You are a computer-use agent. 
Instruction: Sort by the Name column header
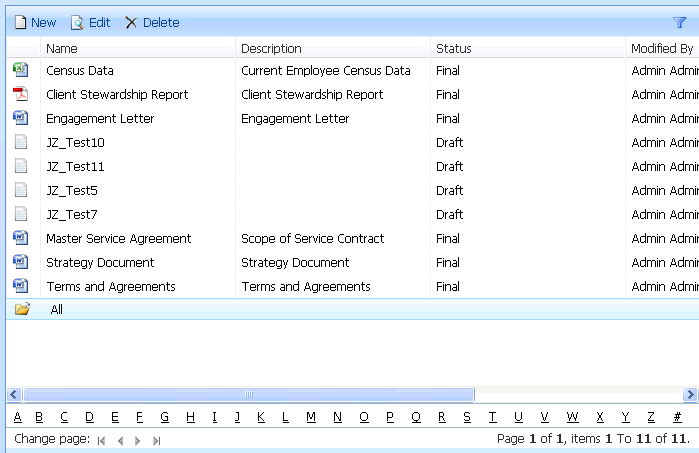pos(62,48)
